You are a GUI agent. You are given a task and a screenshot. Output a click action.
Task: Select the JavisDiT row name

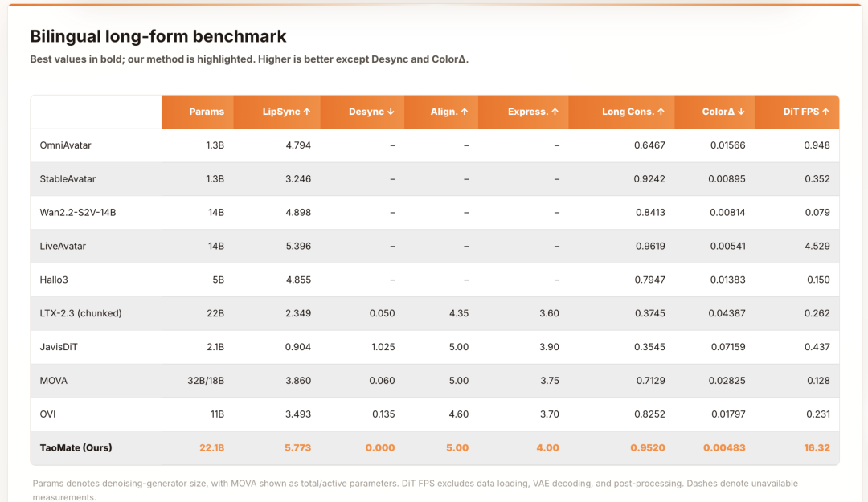click(x=59, y=347)
